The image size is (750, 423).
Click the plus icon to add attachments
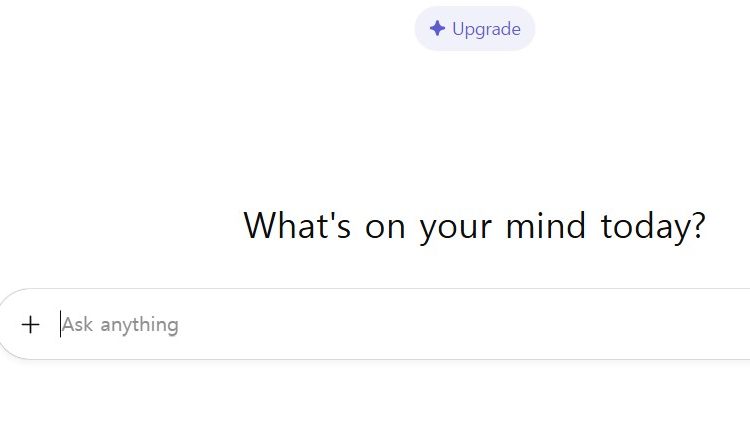coord(30,324)
